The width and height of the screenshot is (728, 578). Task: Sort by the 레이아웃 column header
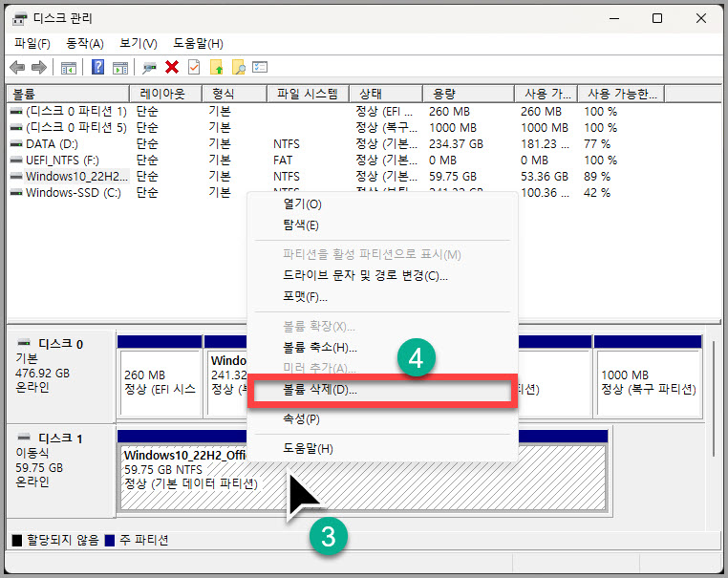tap(165, 94)
